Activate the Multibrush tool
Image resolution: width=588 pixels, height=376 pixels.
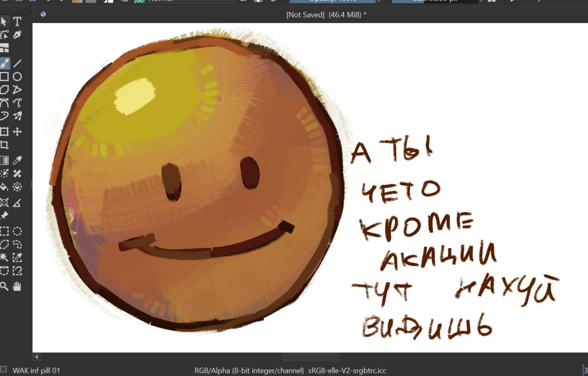tap(17, 115)
